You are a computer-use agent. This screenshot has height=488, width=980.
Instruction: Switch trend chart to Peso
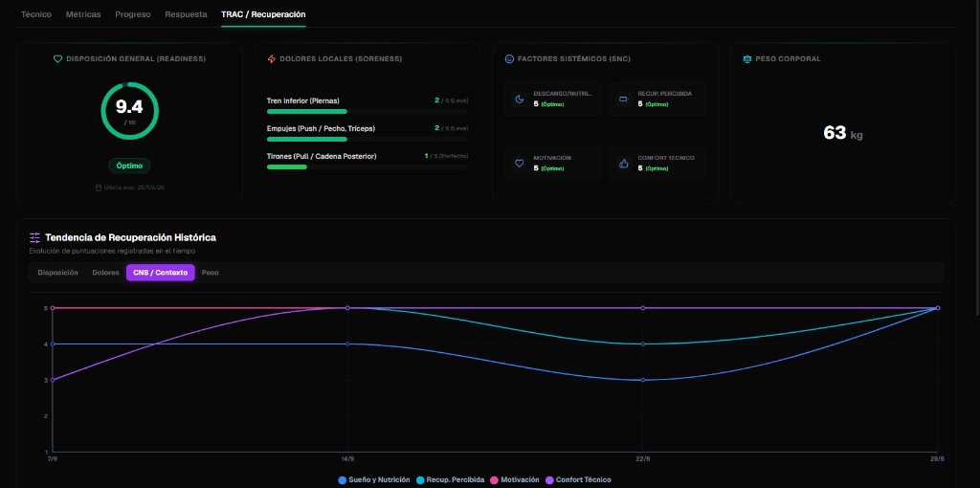210,273
